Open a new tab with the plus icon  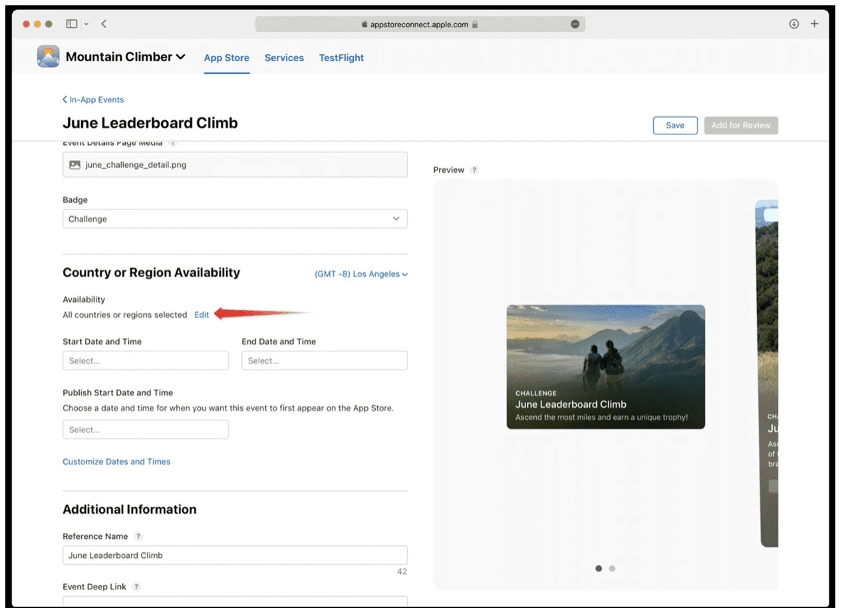pyautogui.click(x=814, y=23)
